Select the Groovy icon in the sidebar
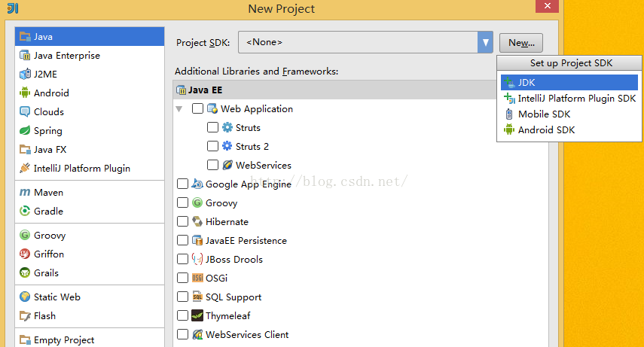644x347 pixels. [x=25, y=235]
